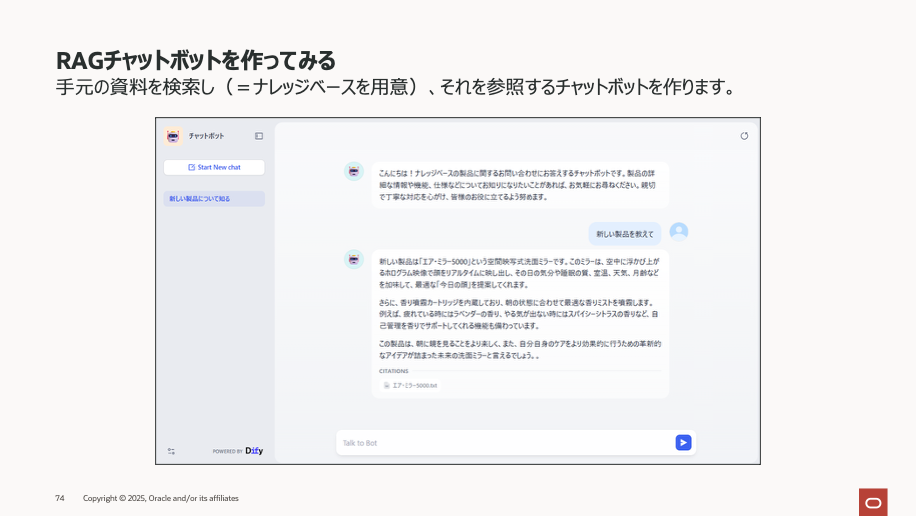Click the greeting message starting こんにちは

click(520, 185)
